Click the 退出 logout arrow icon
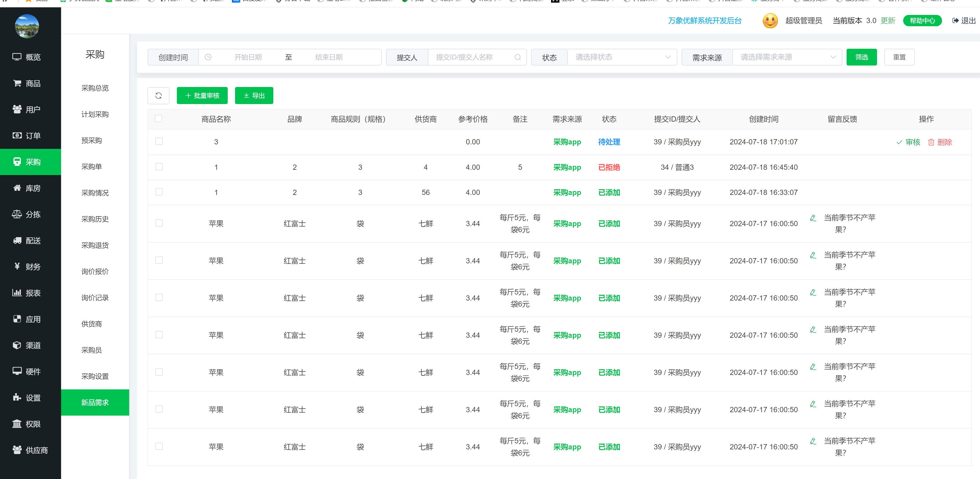 [955, 20]
